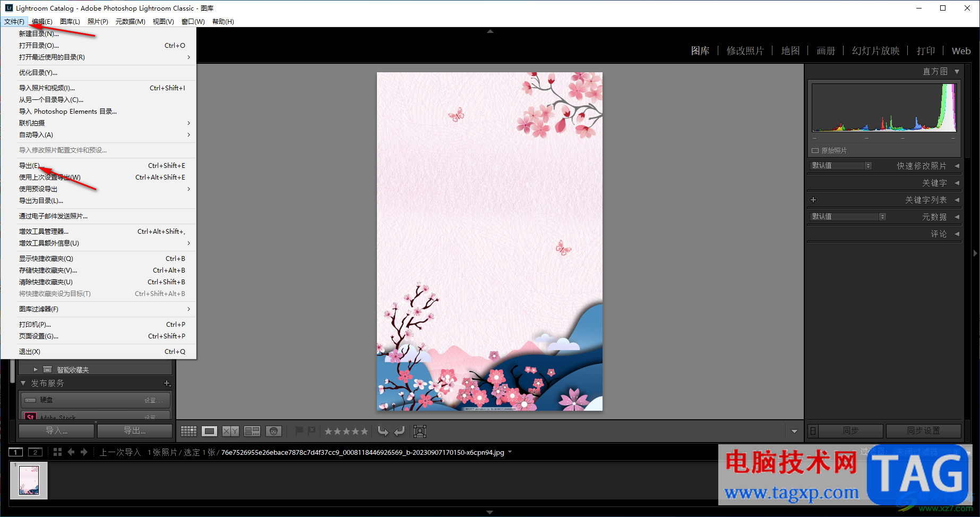Switch to the 地图 module
This screenshot has width=980, height=517.
(x=790, y=51)
